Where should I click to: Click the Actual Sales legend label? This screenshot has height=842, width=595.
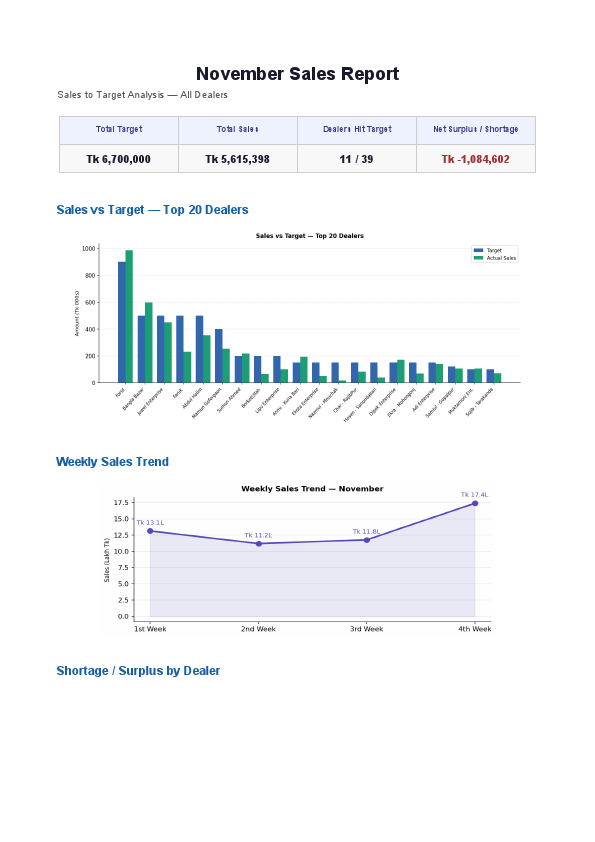(501, 258)
